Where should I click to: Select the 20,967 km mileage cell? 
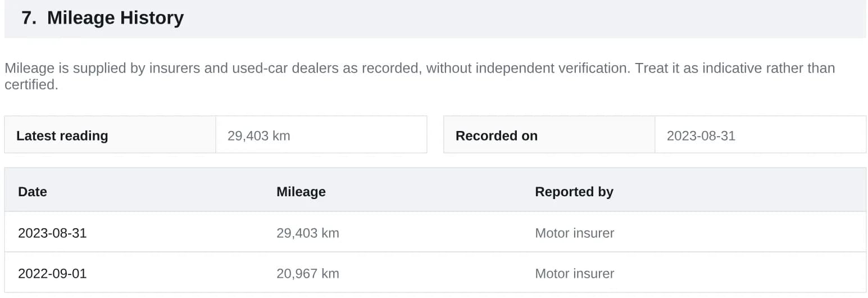(x=308, y=273)
